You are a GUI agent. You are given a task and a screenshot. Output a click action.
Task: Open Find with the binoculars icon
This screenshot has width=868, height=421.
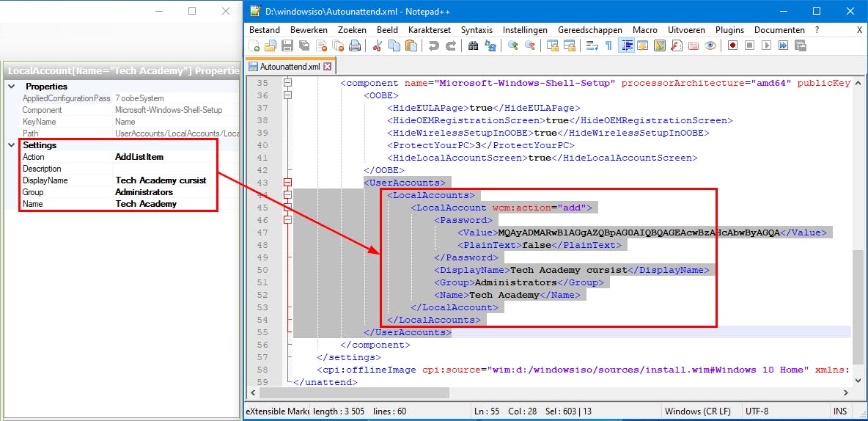click(x=473, y=46)
